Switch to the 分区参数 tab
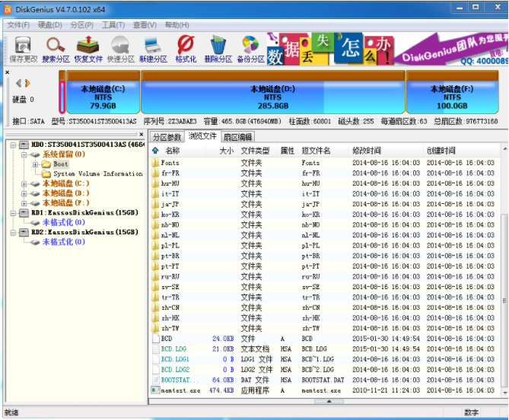 click(x=167, y=137)
